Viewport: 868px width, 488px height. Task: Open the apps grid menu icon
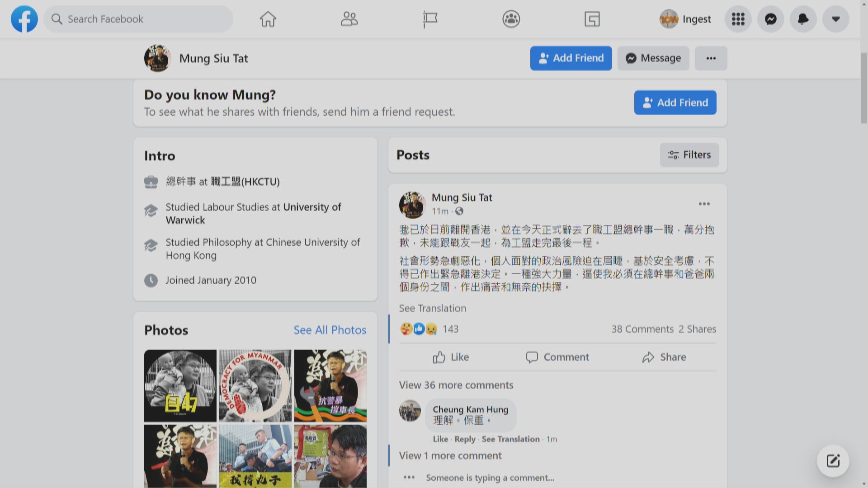[738, 19]
